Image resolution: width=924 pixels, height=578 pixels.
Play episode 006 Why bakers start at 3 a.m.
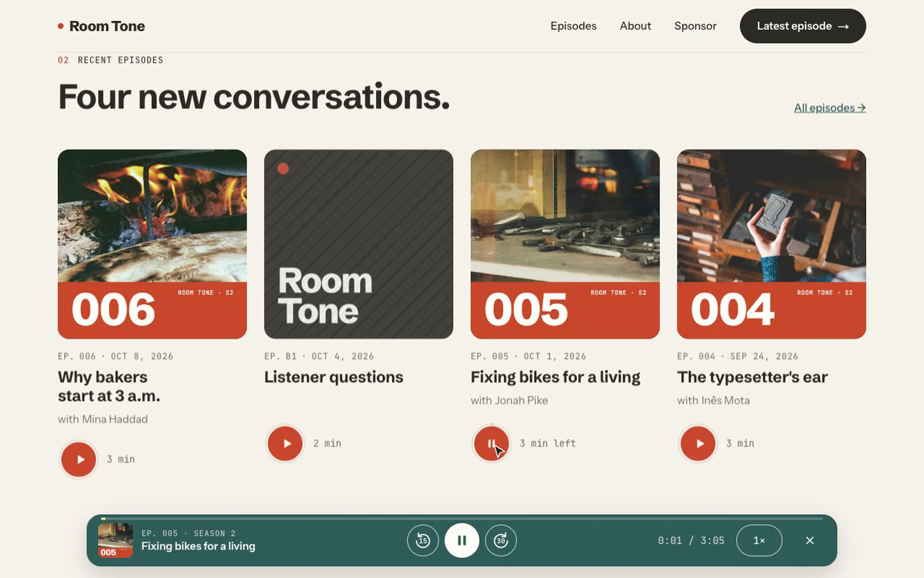[x=79, y=459]
